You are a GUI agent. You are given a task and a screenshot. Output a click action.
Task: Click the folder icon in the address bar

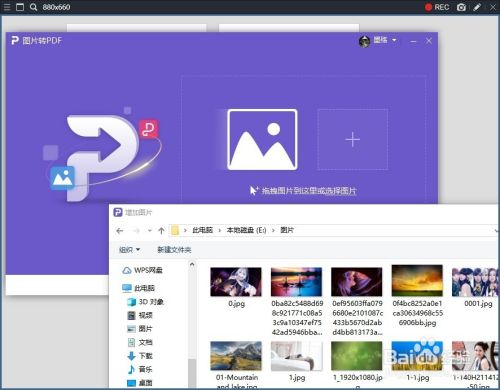point(175,230)
